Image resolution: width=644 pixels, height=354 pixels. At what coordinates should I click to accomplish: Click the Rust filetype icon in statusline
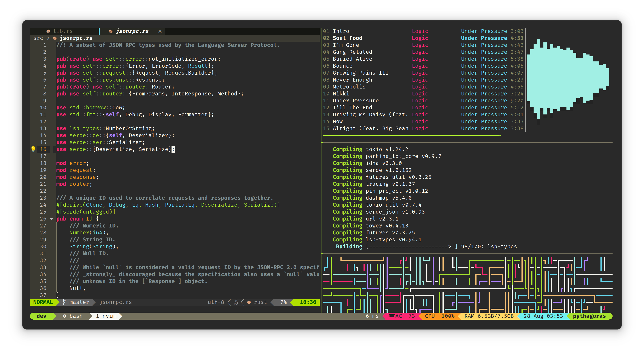(x=249, y=302)
